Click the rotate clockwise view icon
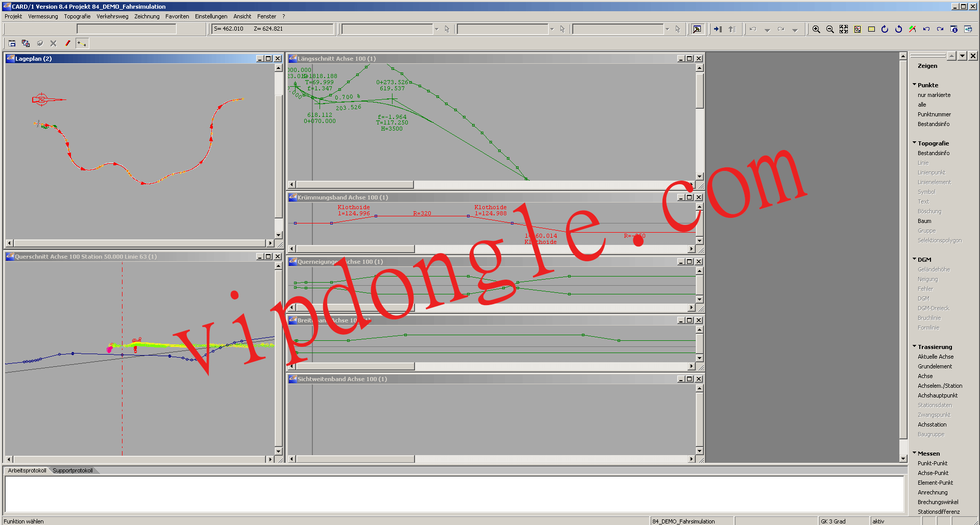The width and height of the screenshot is (980, 525). click(x=885, y=29)
